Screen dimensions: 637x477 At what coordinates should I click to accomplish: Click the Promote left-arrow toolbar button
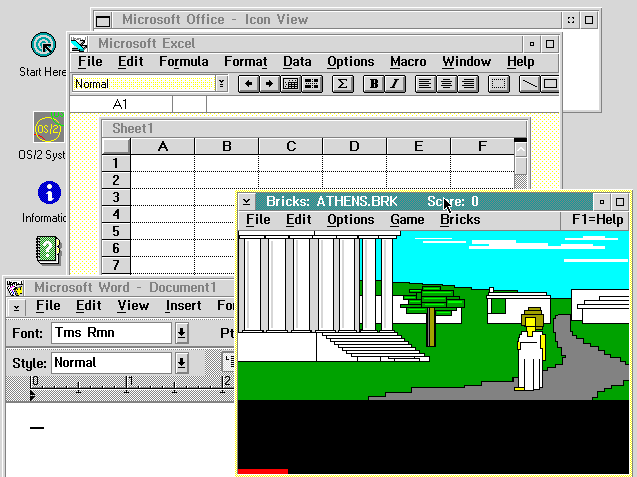(249, 84)
